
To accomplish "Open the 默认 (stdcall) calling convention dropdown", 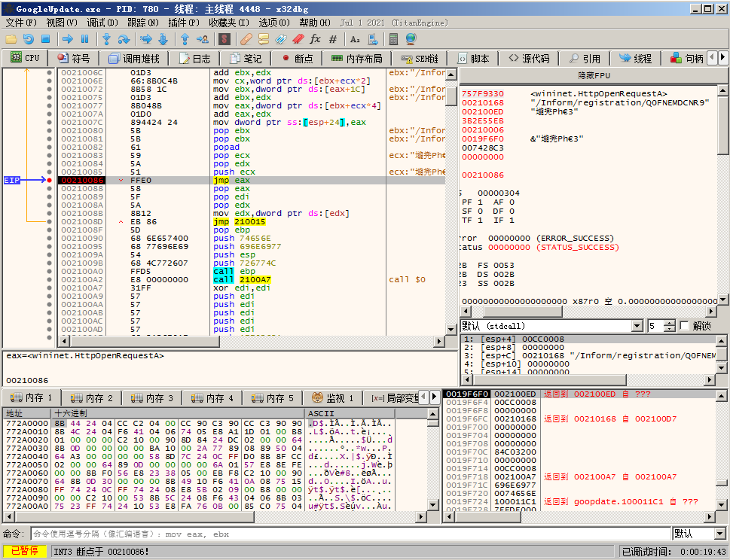I will (637, 326).
